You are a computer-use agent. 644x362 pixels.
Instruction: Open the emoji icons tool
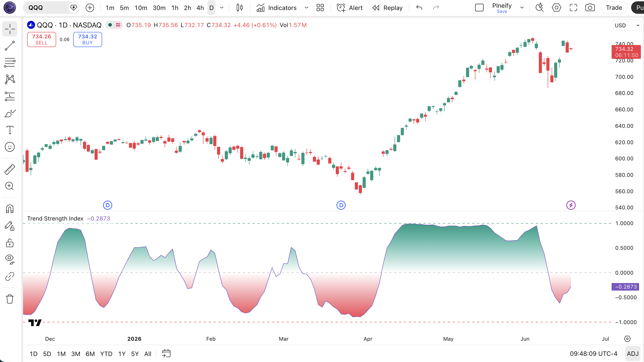[10, 147]
